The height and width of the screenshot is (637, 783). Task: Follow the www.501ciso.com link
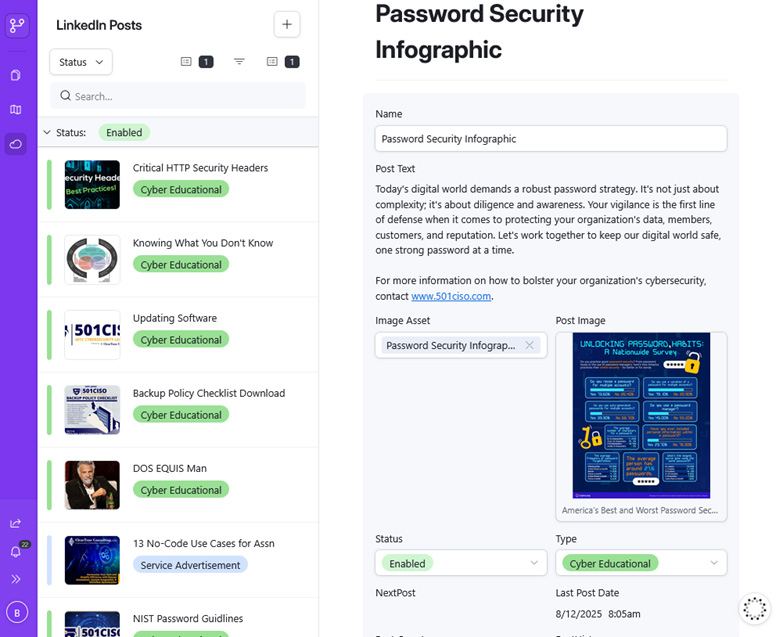point(451,296)
